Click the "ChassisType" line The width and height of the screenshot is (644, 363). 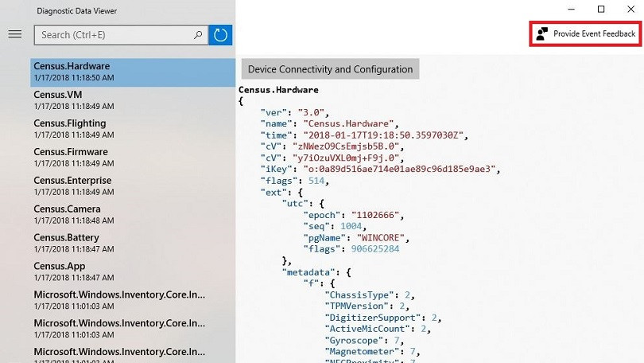click(x=370, y=295)
